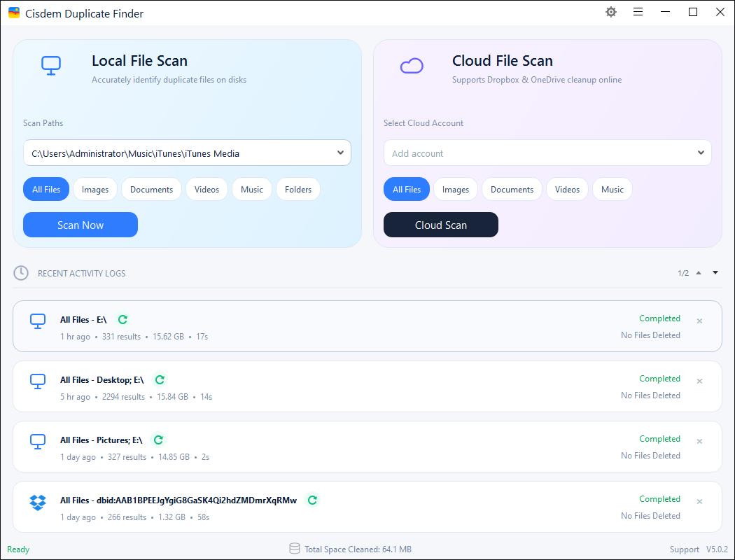
Task: Click the 327 results text
Action: (127, 457)
